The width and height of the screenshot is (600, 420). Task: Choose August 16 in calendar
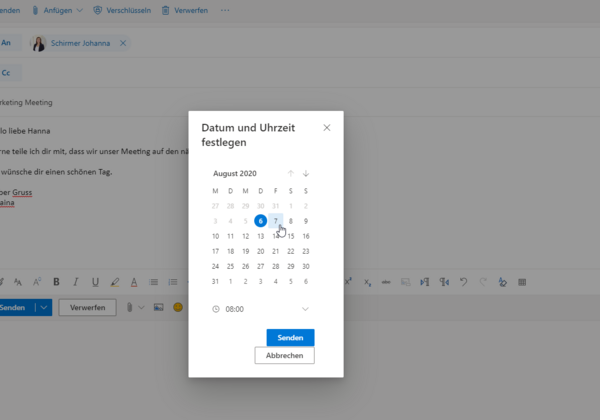coord(306,236)
